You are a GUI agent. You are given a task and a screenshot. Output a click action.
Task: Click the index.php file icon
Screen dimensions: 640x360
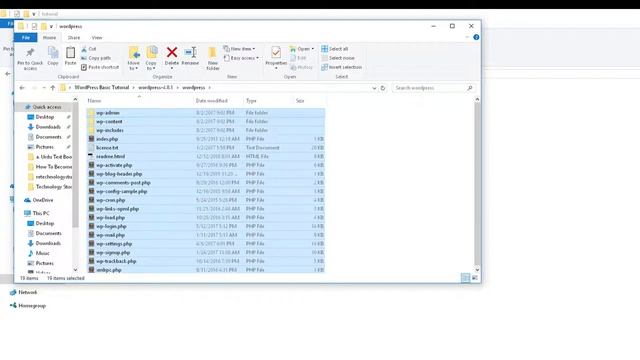[91, 139]
